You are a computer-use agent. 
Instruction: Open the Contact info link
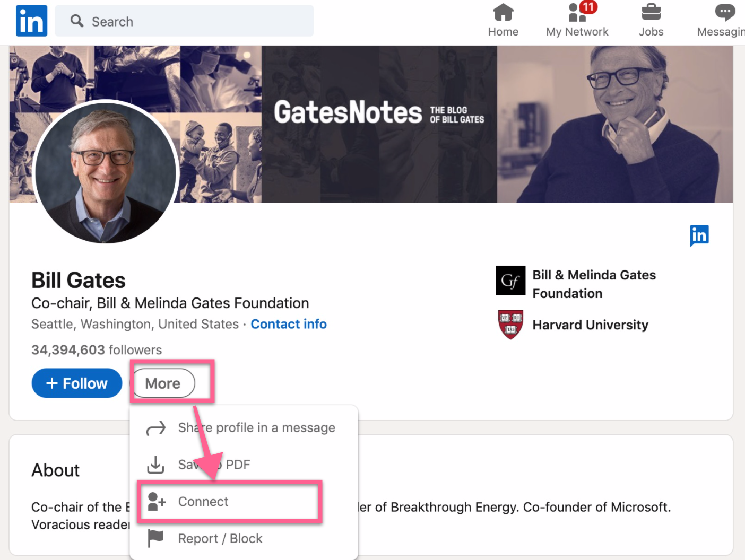click(289, 324)
